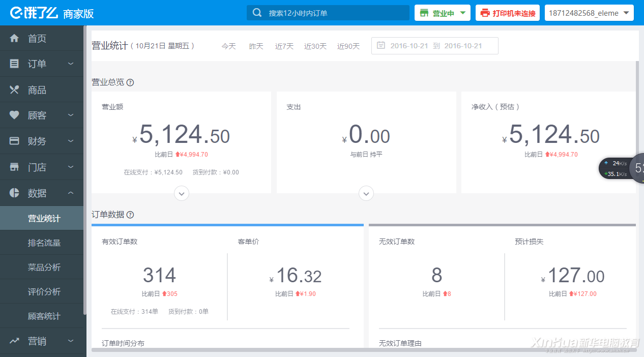Open 菜品分析 in the sidebar
Viewport: 644px width, 357px height.
pos(44,267)
